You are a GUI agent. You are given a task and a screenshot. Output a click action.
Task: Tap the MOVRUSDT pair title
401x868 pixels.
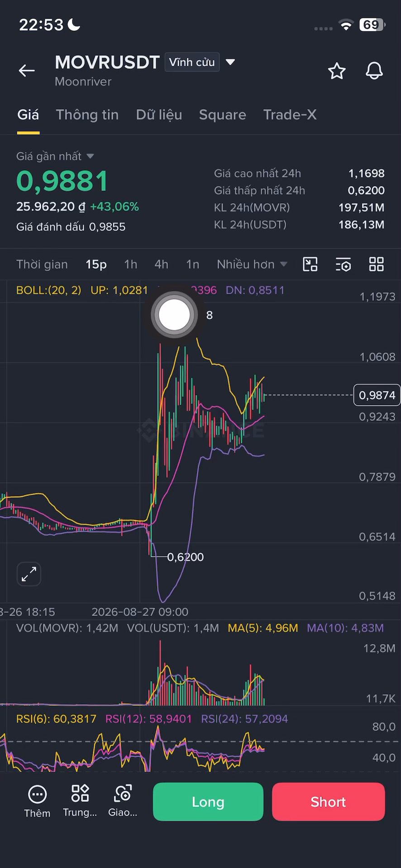coord(107,62)
